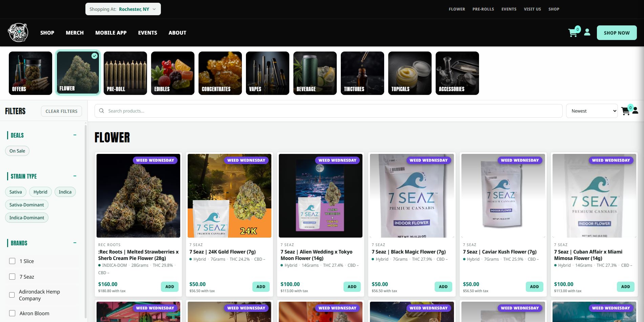Screen dimensions: 644x322
Task: Open the Merch main menu item
Action: pos(75,33)
